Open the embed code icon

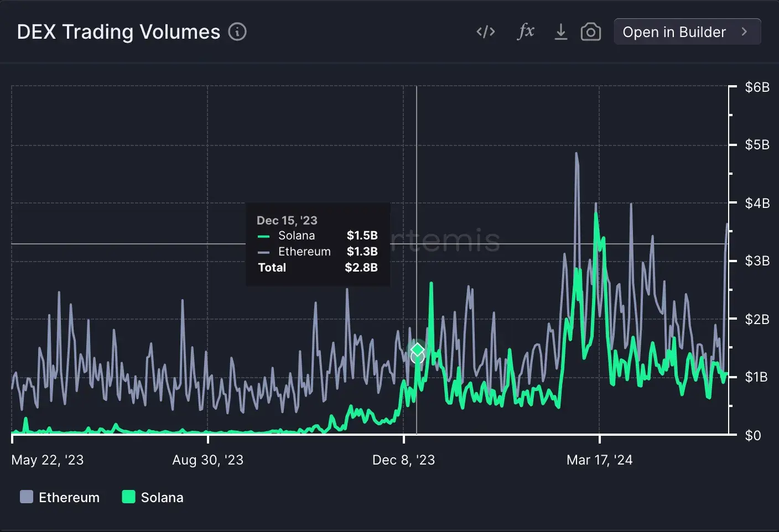(486, 32)
